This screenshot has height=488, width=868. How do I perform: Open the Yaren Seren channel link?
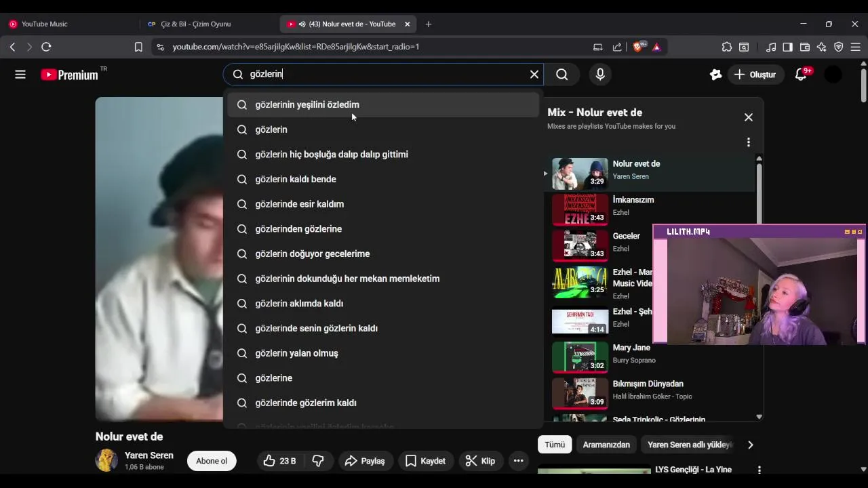coord(149,455)
